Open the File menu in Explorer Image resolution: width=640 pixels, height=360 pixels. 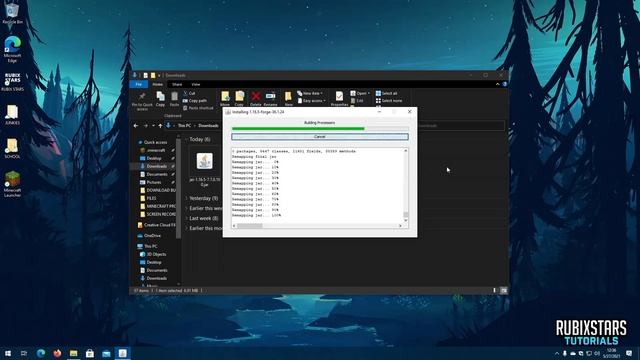point(139,84)
